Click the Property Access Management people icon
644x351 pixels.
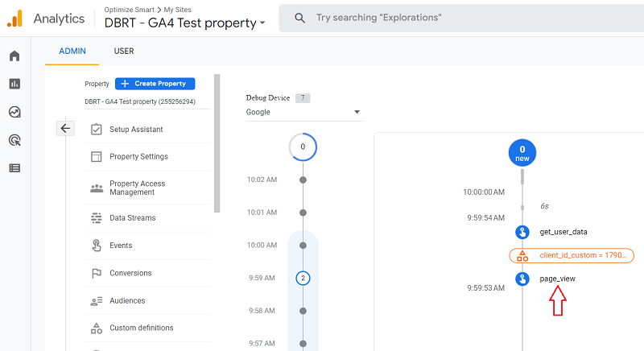click(x=97, y=188)
